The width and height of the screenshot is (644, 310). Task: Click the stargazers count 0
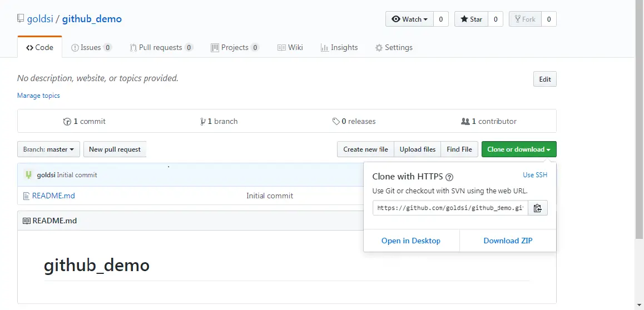point(496,19)
